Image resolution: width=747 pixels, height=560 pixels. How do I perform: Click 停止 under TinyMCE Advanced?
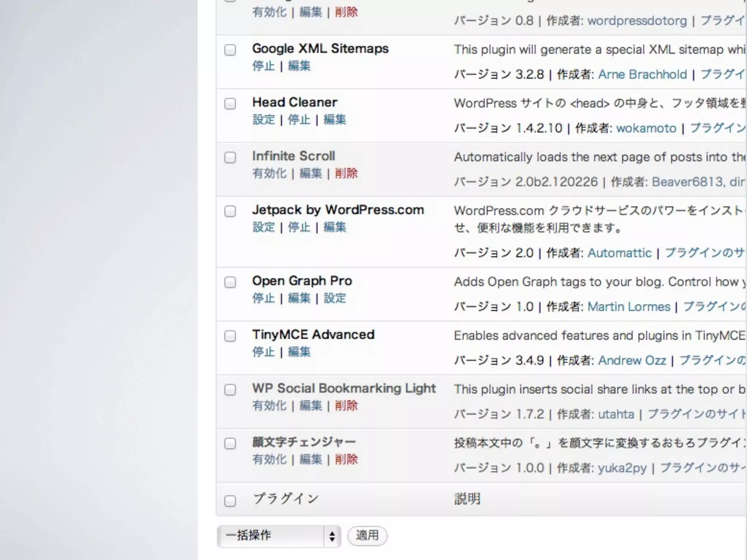coord(263,352)
